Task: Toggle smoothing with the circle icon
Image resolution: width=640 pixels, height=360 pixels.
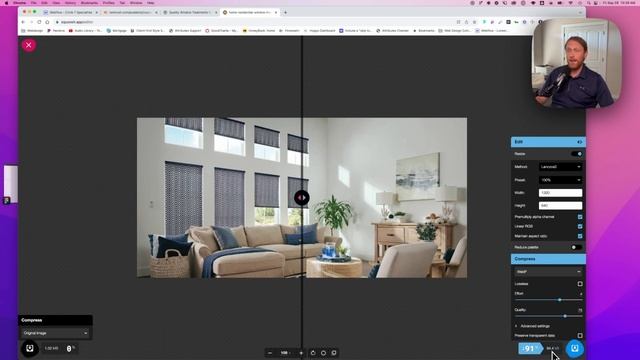Action: click(x=323, y=353)
